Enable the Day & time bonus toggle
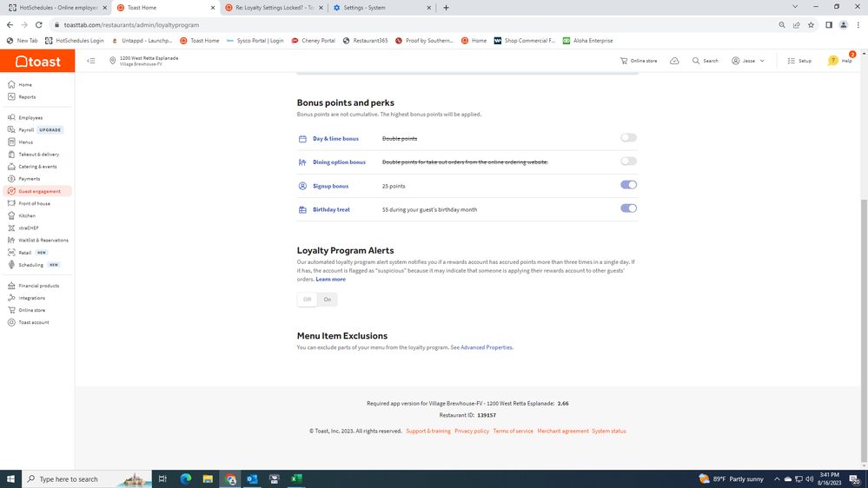Viewport: 868px width, 488px height. tap(628, 138)
